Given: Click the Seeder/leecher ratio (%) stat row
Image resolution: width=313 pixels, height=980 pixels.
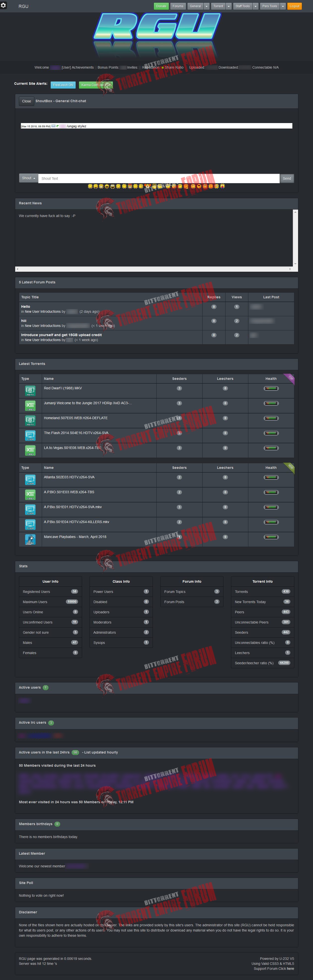Looking at the screenshot, I should 263,663.
